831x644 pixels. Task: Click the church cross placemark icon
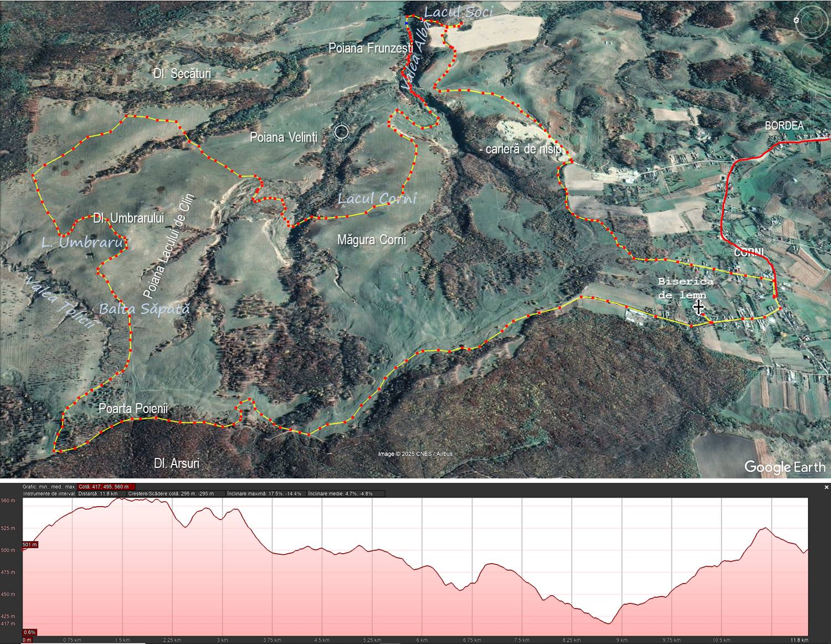(x=698, y=307)
